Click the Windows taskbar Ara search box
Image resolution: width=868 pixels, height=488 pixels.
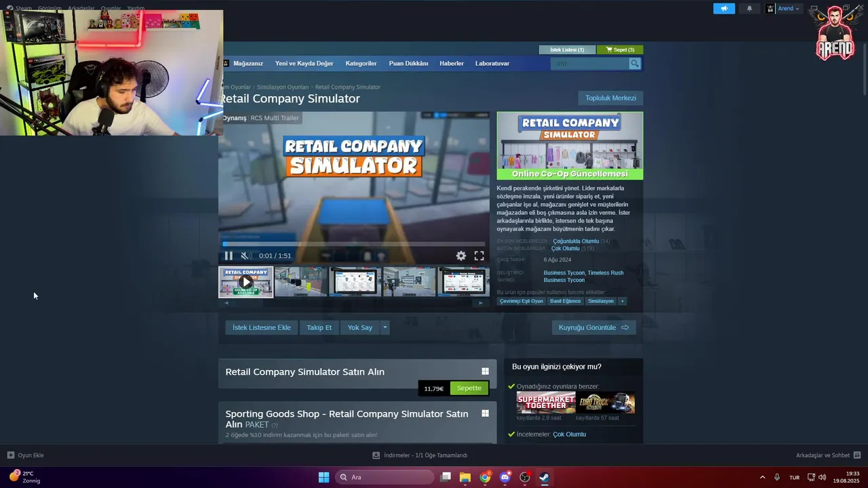coord(384,477)
